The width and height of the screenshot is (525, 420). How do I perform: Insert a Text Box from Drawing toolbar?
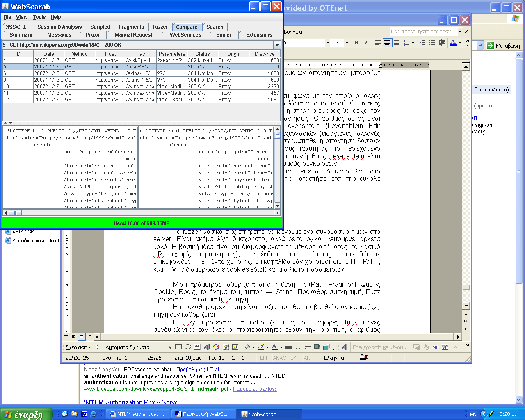pos(197,347)
